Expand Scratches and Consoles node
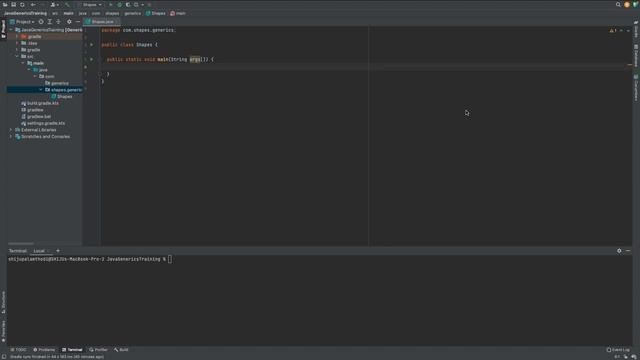 [11, 136]
